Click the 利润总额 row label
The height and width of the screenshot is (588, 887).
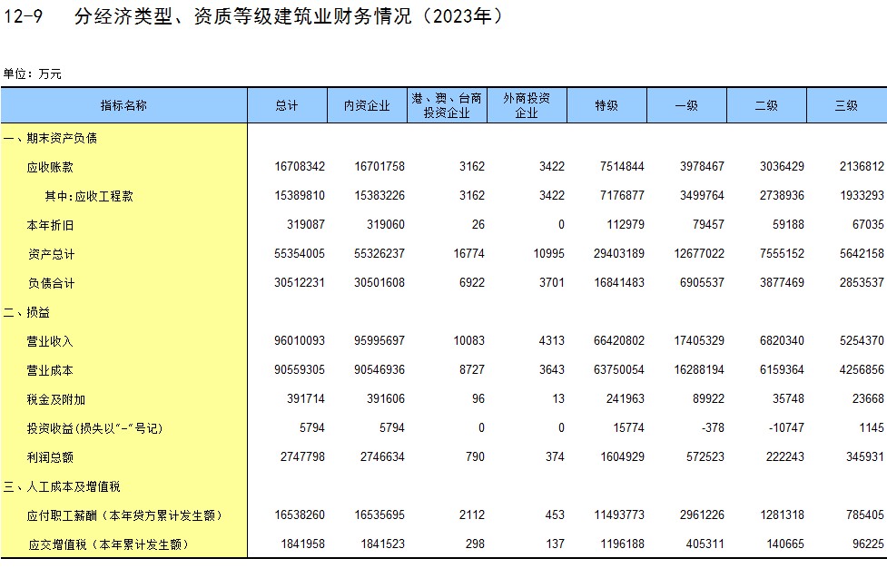[x=50, y=457]
